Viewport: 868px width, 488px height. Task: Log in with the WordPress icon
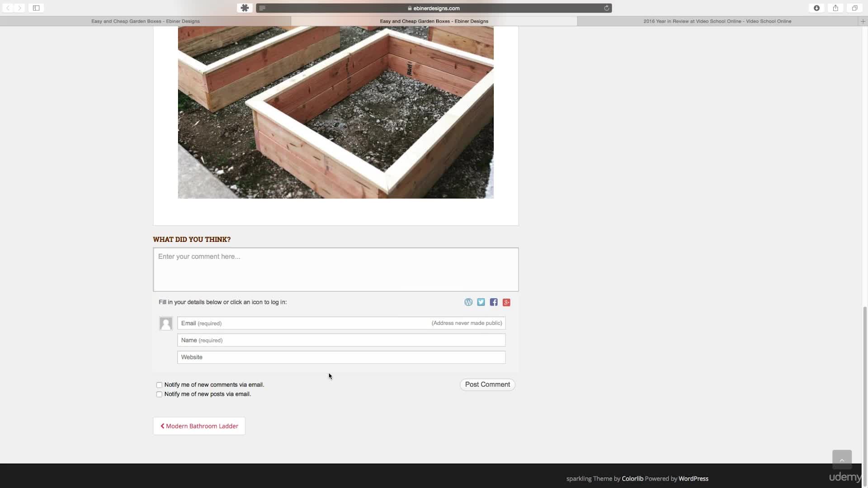468,302
